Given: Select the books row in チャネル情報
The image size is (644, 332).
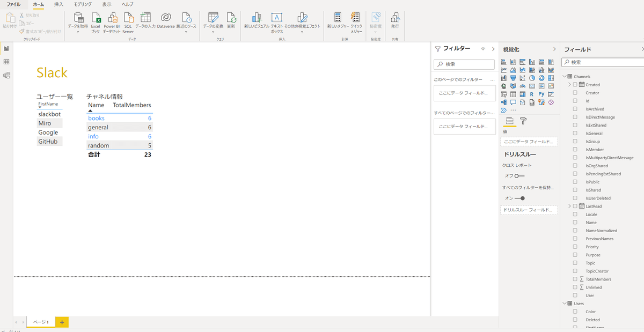Looking at the screenshot, I should (x=120, y=118).
